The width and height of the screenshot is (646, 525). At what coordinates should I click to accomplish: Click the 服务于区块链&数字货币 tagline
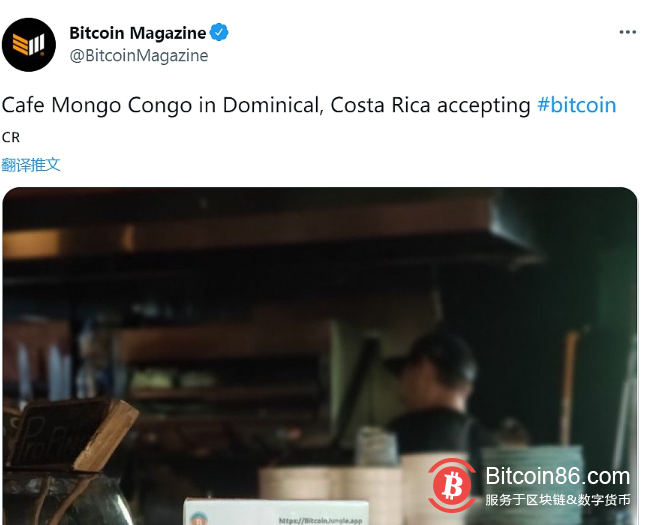click(557, 500)
